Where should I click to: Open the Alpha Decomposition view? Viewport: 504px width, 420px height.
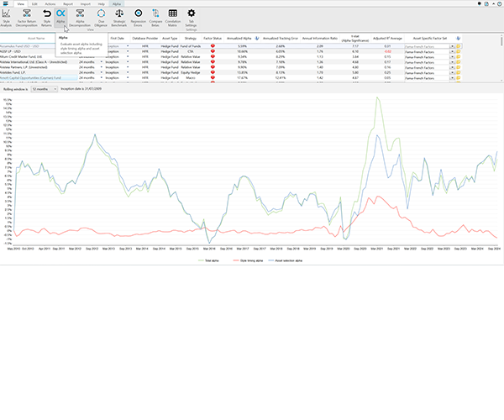click(x=80, y=18)
